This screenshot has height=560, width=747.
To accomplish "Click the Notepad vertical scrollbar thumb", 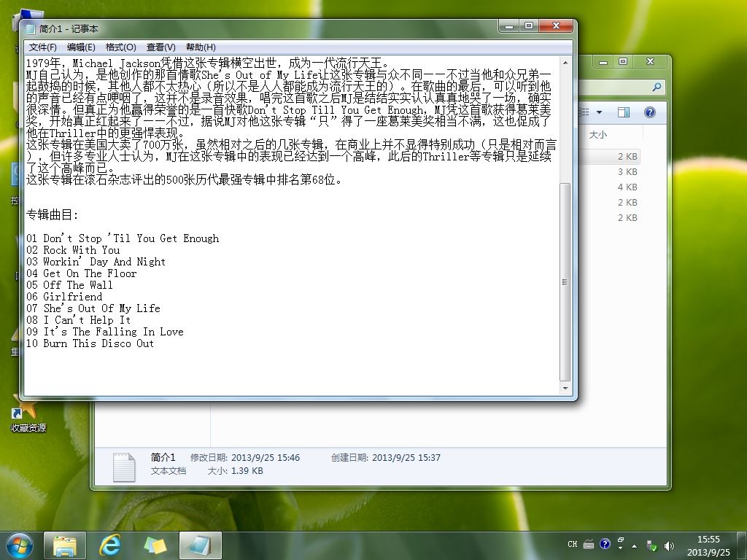I will point(565,282).
